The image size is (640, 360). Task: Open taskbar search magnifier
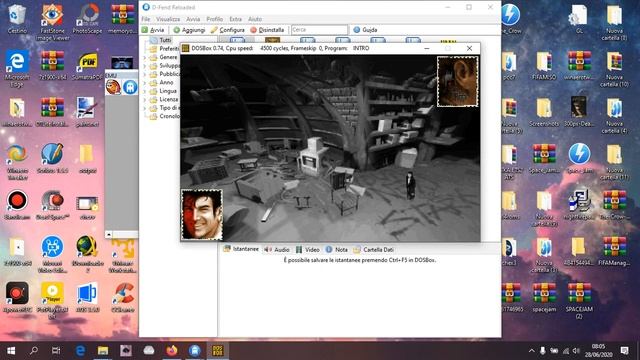(x=34, y=351)
